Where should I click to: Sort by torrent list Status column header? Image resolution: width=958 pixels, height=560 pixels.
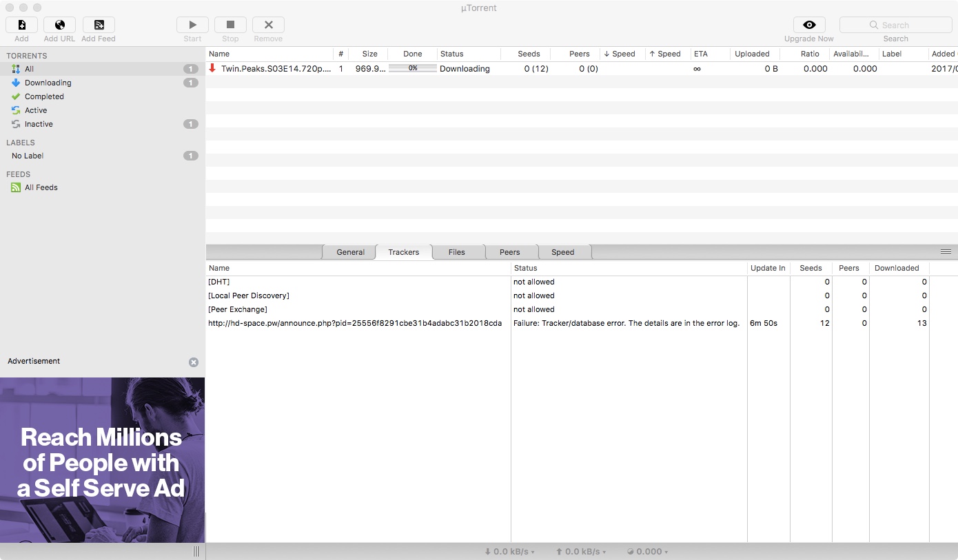[x=469, y=54]
